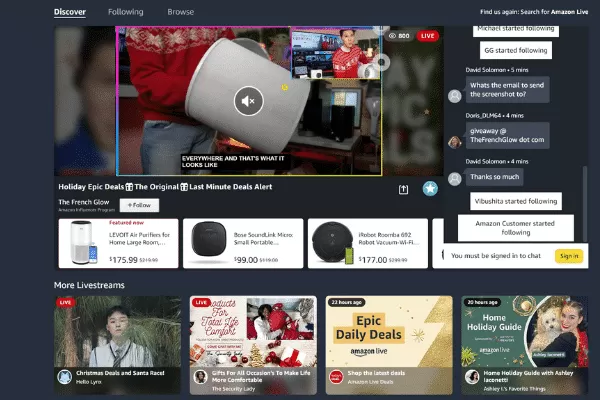Open the Bose SoundLink Micro product card
The height and width of the screenshot is (400, 600).
tap(243, 243)
